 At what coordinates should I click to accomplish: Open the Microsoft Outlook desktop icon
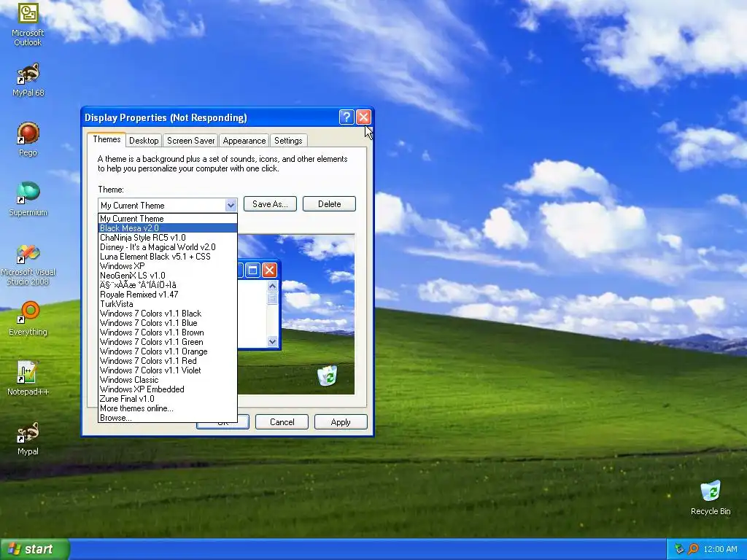pyautogui.click(x=28, y=24)
